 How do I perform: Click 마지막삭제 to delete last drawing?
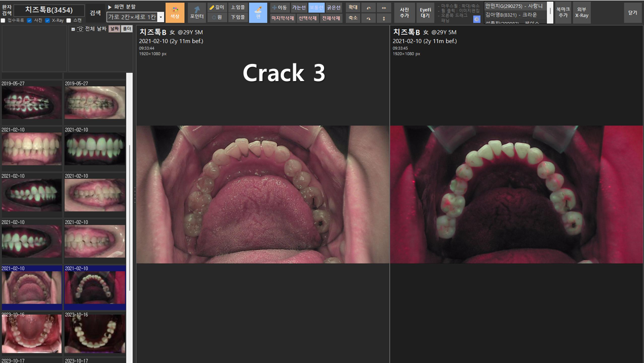click(283, 18)
